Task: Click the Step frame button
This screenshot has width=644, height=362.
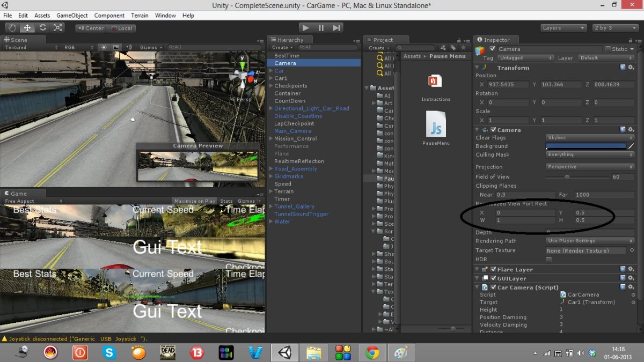Action: [x=336, y=28]
